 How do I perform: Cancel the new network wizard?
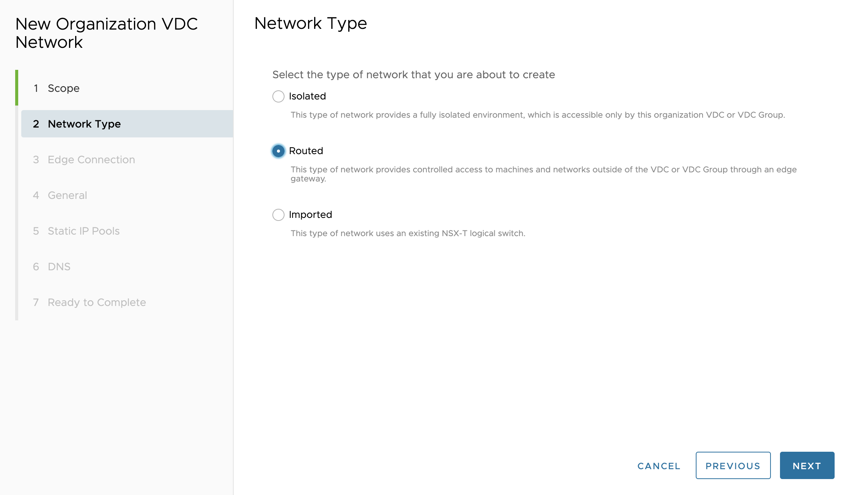[x=659, y=466]
